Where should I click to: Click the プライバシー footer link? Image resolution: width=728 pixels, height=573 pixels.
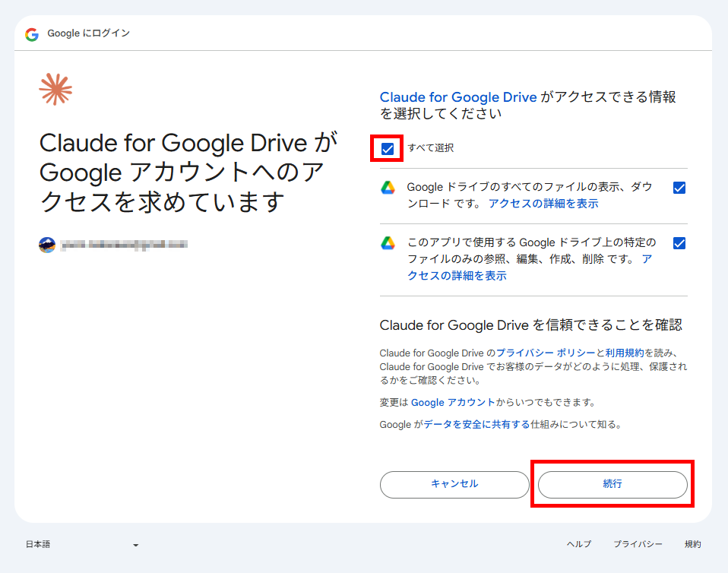point(638,544)
